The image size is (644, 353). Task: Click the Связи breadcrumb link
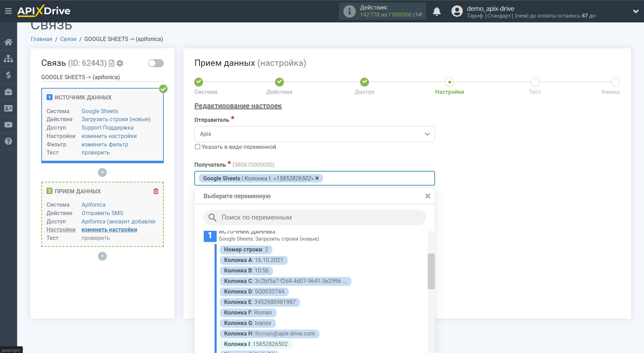68,39
